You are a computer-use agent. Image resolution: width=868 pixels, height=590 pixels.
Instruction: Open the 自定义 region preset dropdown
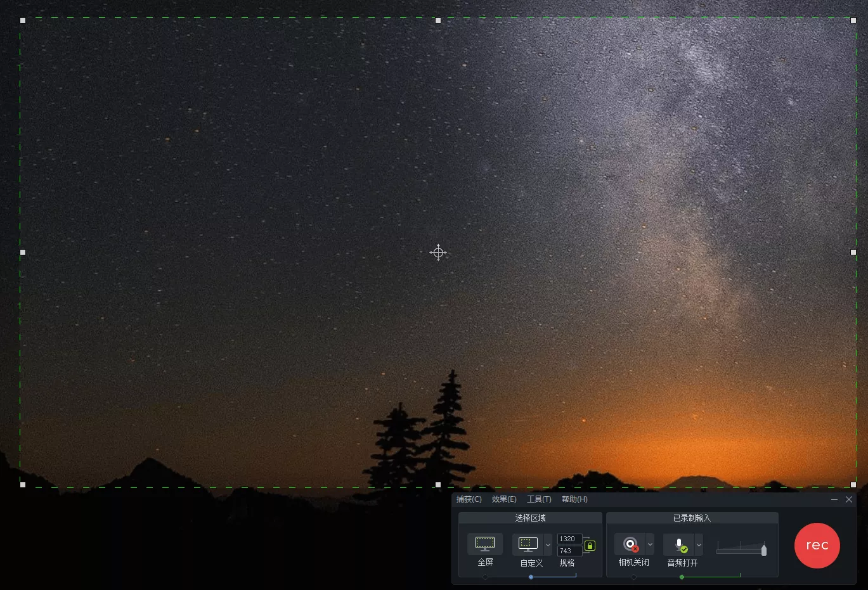click(x=548, y=544)
